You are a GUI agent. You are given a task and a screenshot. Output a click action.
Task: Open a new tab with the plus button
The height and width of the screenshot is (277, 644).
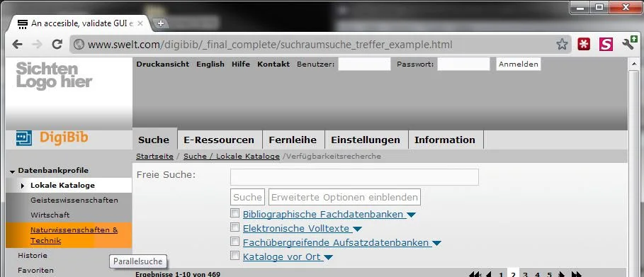pos(161,23)
